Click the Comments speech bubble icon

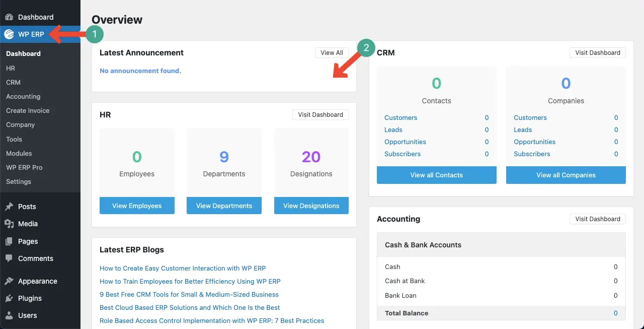(x=9, y=258)
